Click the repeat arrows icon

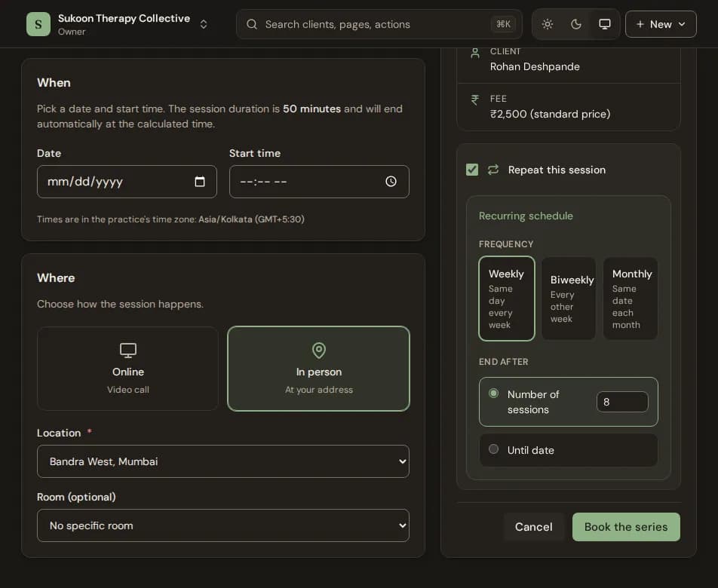[x=493, y=170]
